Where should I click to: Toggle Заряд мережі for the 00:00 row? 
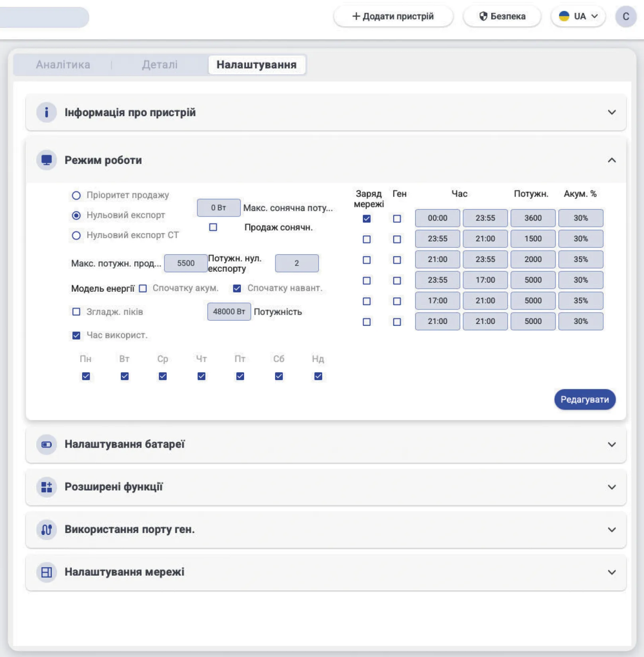(367, 219)
